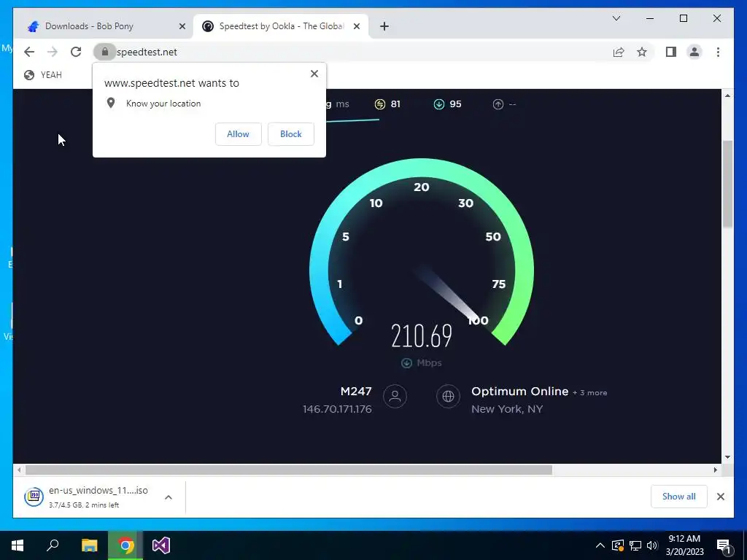This screenshot has height=560, width=747.
Task: Click the page vertical scrollbar thumb
Action: point(727,184)
